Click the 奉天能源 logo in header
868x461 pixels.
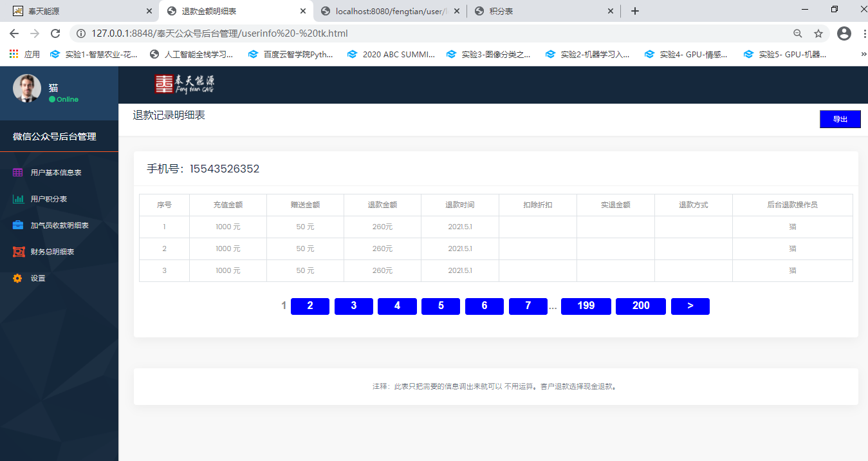click(x=184, y=84)
